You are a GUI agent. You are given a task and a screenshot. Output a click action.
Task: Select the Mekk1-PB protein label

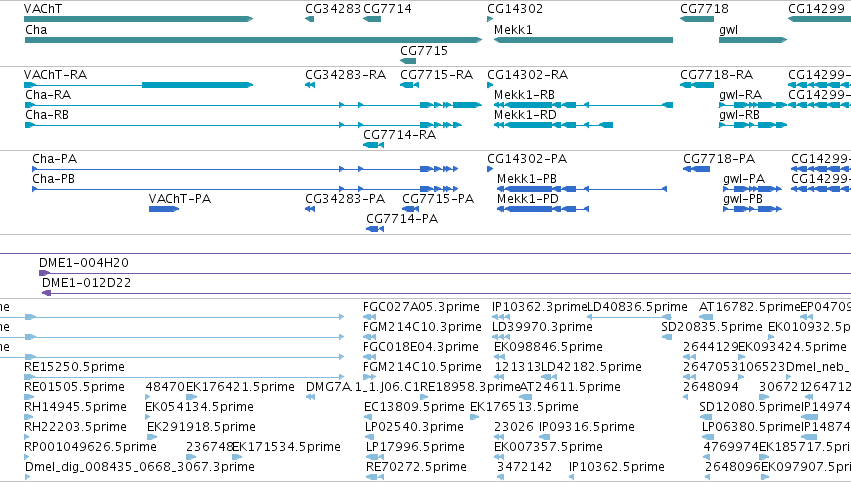(527, 179)
